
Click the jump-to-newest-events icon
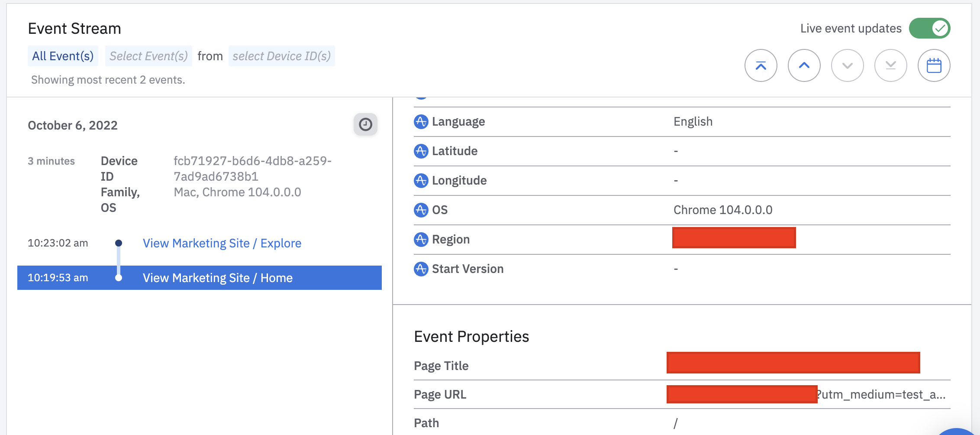(x=761, y=65)
